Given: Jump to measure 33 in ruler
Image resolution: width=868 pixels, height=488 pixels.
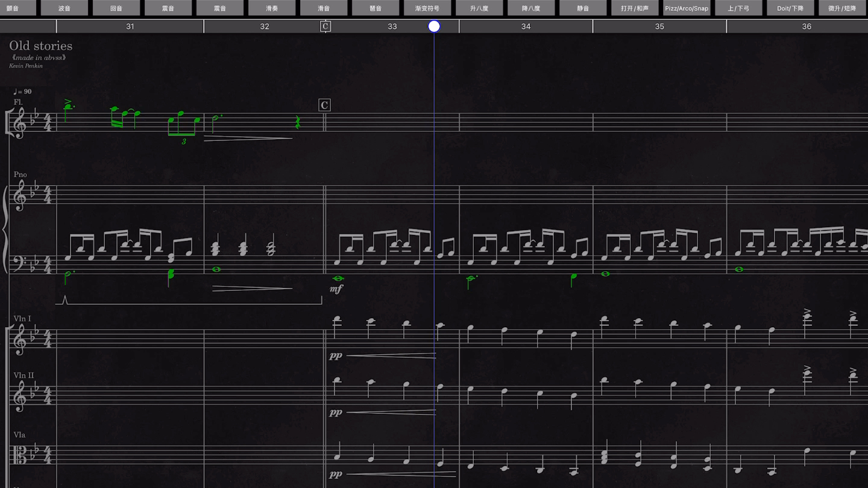Looking at the screenshot, I should (x=392, y=27).
